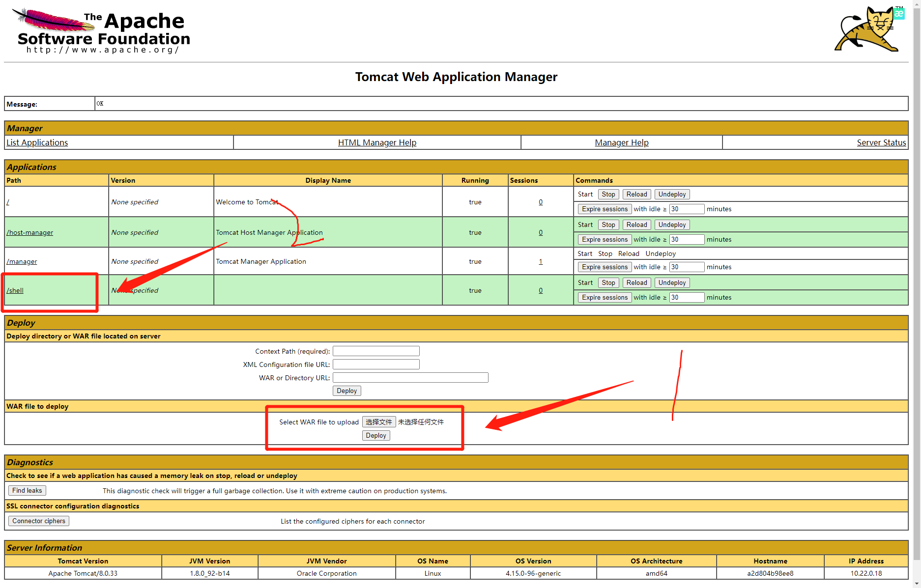Expire sessions for root / application
This screenshot has height=588, width=921.
[605, 209]
